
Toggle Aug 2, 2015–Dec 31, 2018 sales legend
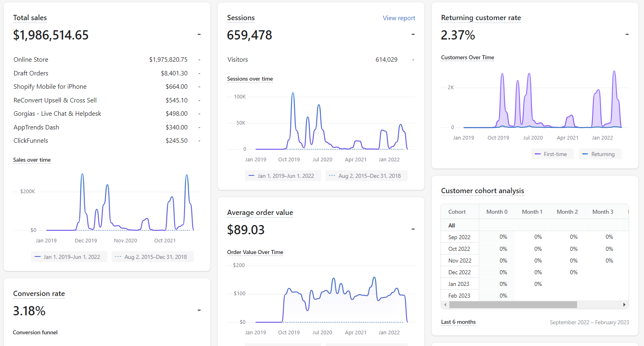(x=152, y=257)
